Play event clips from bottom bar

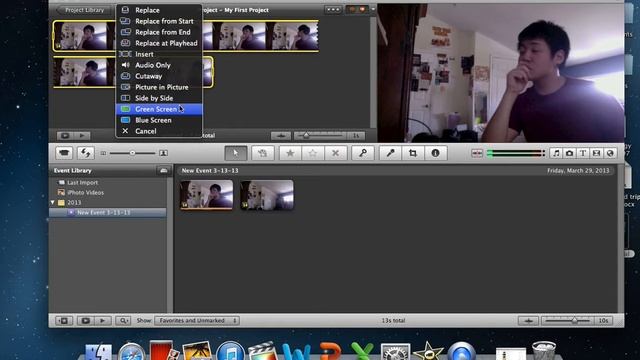pos(102,321)
